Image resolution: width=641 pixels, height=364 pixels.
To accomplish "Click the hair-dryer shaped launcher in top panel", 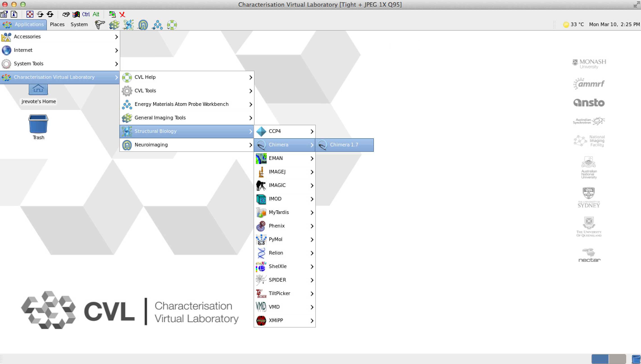I will click(100, 25).
